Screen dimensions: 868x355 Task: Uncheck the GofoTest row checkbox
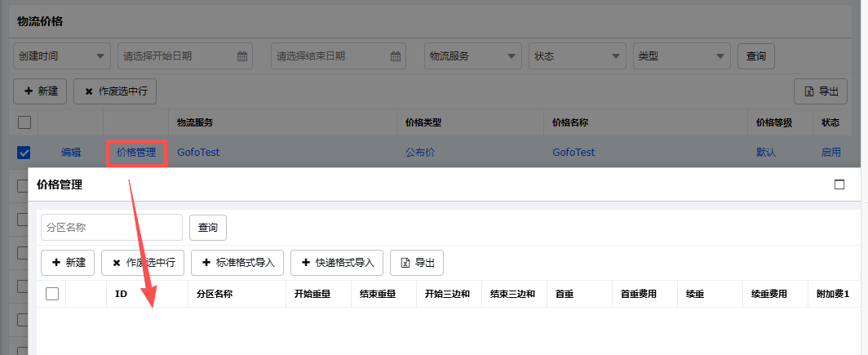click(24, 153)
